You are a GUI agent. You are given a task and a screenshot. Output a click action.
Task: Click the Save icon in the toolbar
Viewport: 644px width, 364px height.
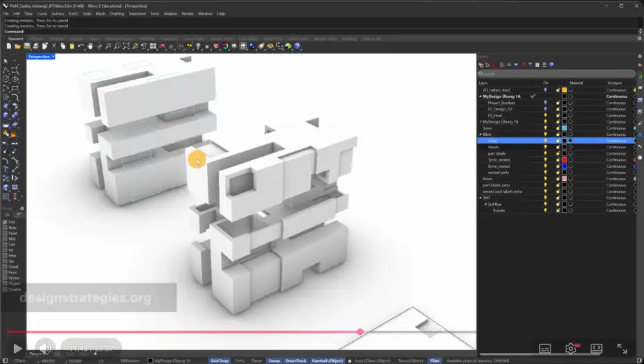(x=27, y=46)
